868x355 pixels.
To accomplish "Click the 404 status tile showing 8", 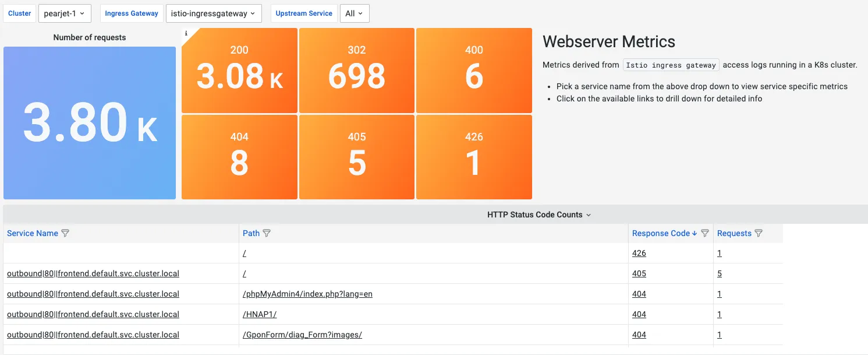I will click(239, 157).
